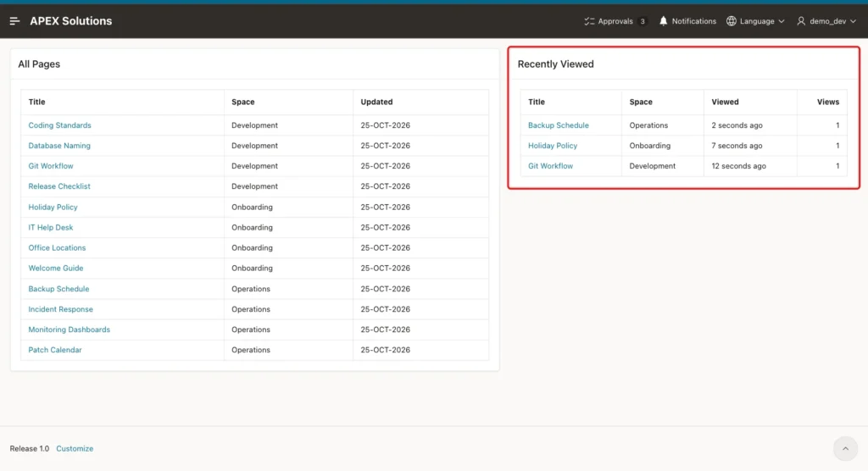
Task: Open the Release Checklist page link
Action: point(59,186)
